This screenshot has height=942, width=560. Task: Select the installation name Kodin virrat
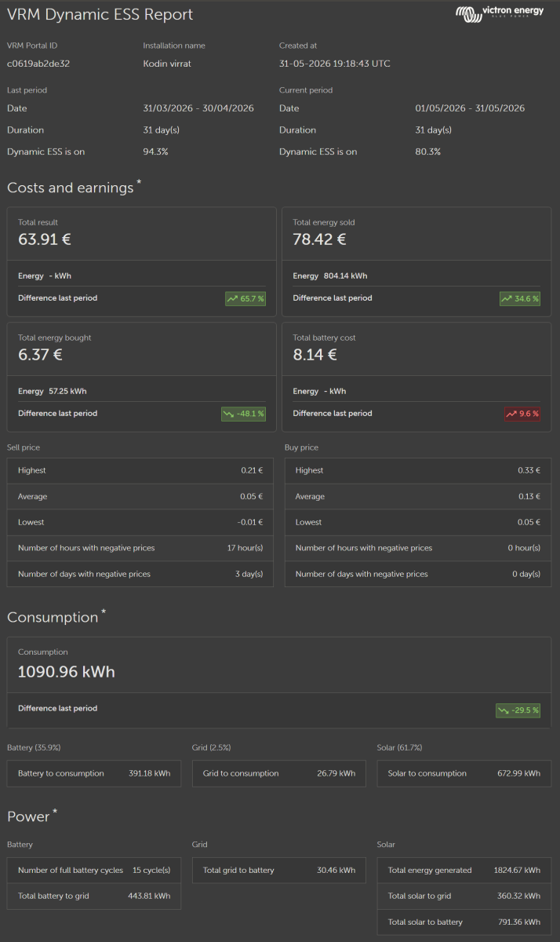pyautogui.click(x=167, y=64)
